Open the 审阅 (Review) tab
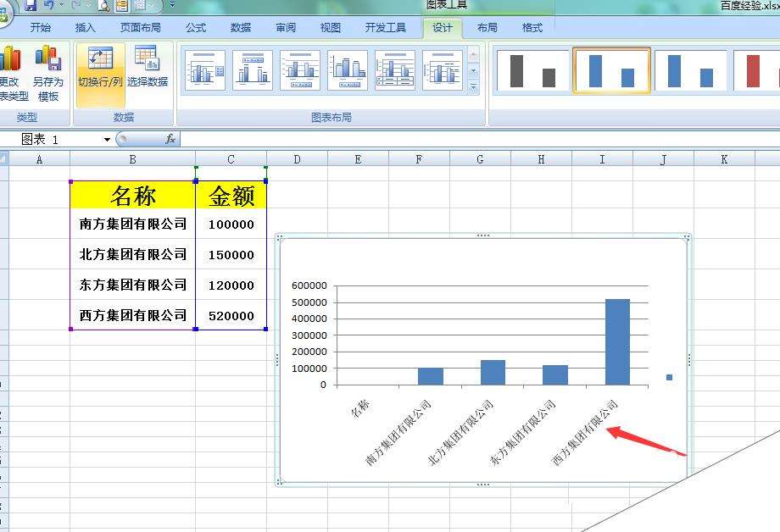 tap(286, 28)
